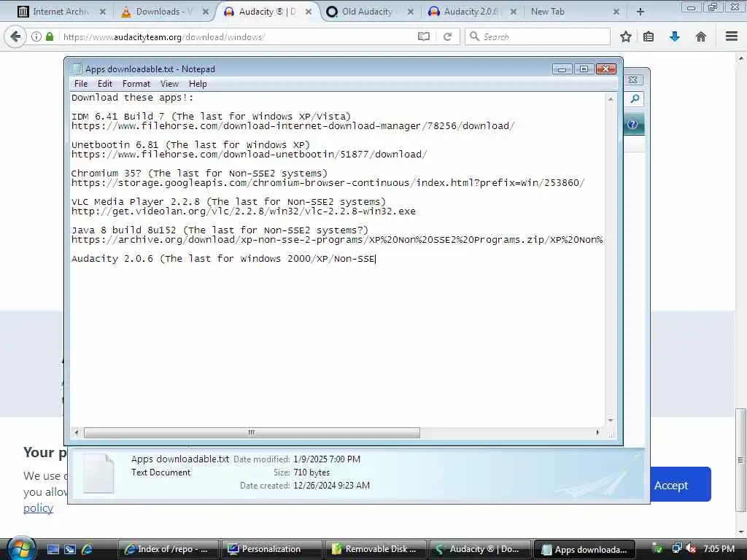Open Notepad File menu
The image size is (747, 560).
tap(80, 84)
